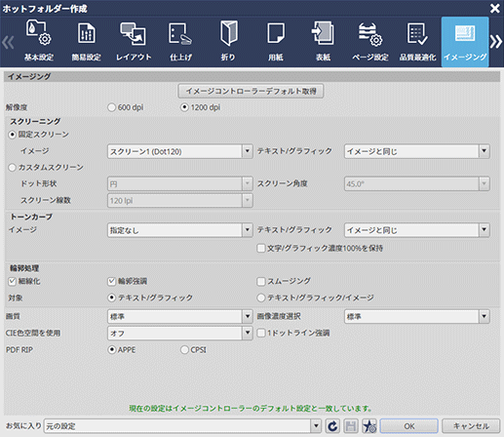This screenshot has height=437, width=504.
Task: Open the 画質 標準 dropdown
Action: pos(180,316)
